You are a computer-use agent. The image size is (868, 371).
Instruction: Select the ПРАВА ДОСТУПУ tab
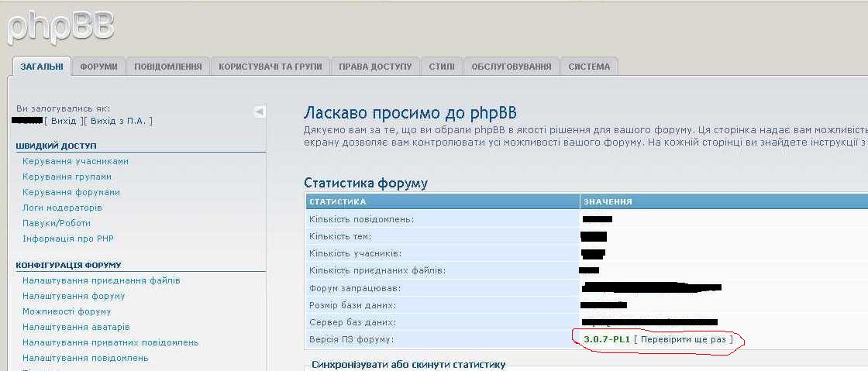375,67
